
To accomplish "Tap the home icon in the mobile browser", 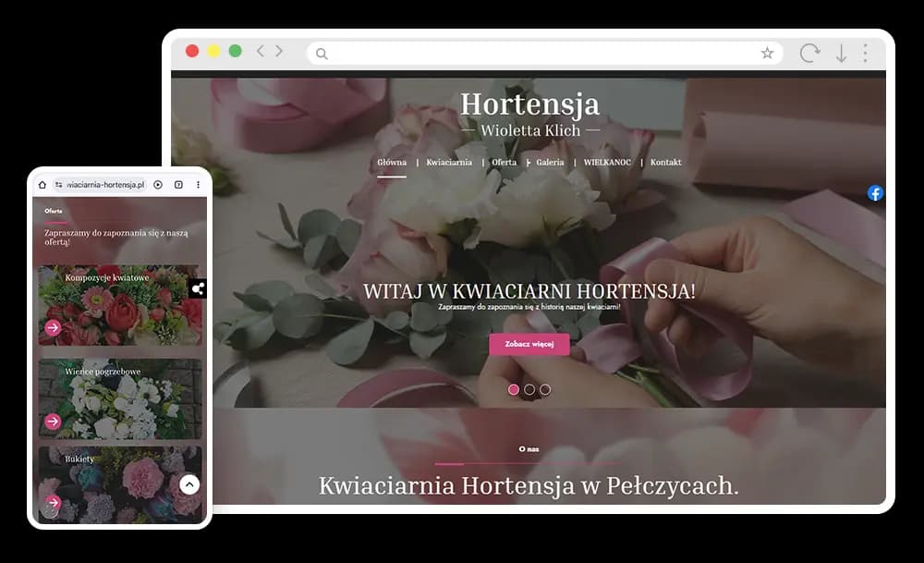I will [43, 185].
